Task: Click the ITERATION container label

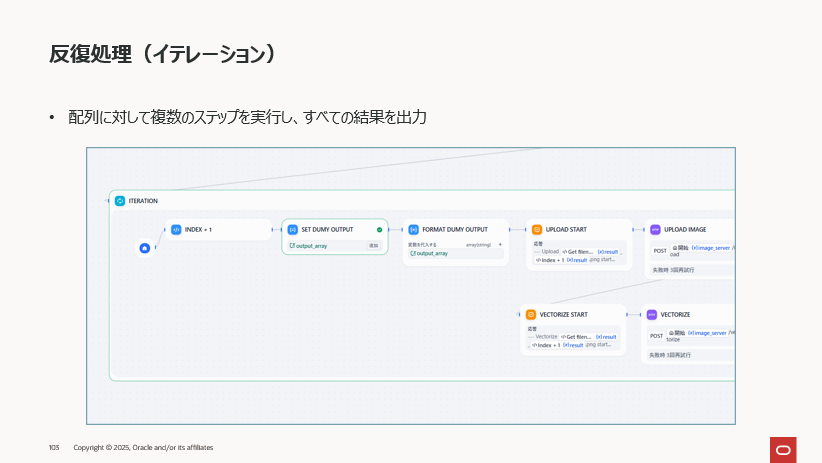Action: click(x=143, y=201)
